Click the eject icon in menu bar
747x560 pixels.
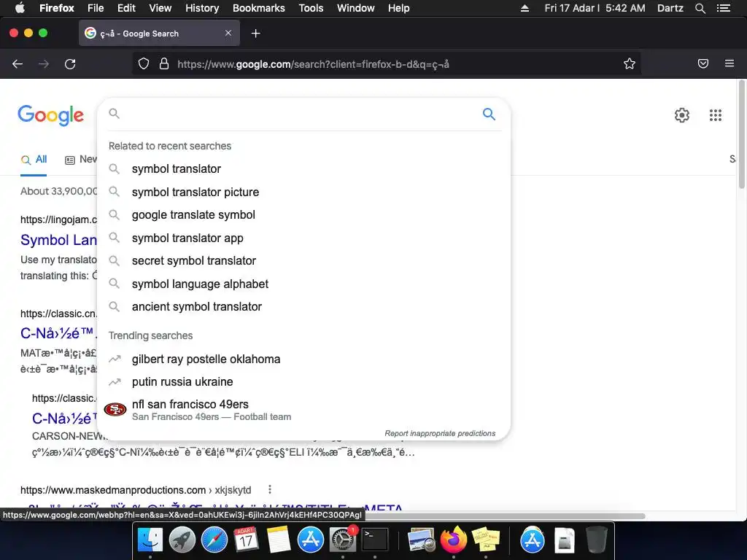pyautogui.click(x=525, y=8)
